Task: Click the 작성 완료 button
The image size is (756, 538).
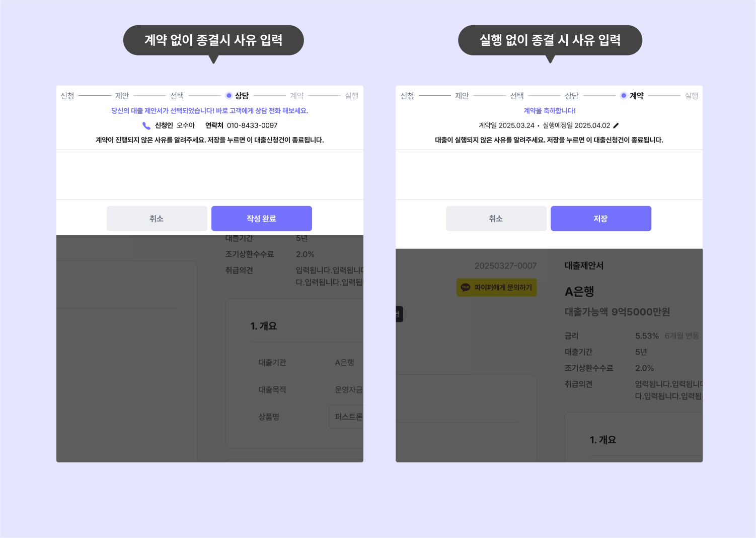Action: [x=262, y=219]
